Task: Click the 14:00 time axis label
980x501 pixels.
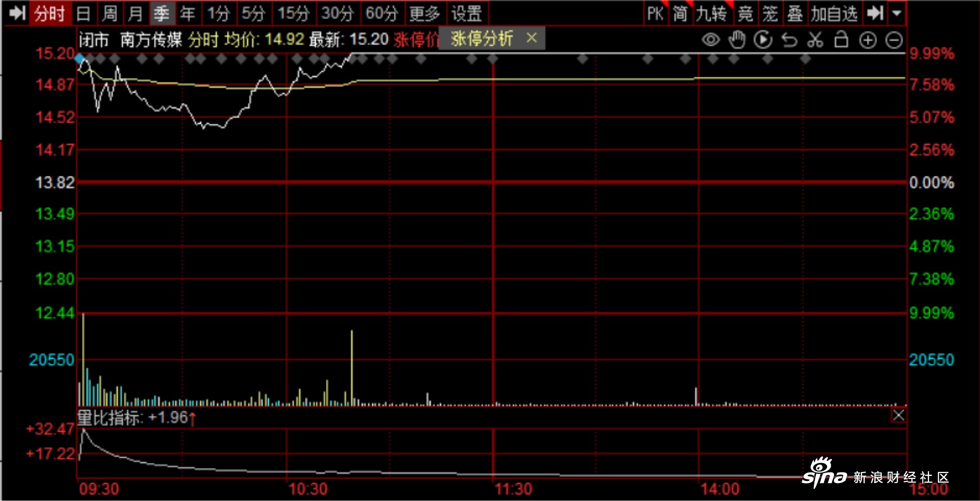Action: point(720,489)
